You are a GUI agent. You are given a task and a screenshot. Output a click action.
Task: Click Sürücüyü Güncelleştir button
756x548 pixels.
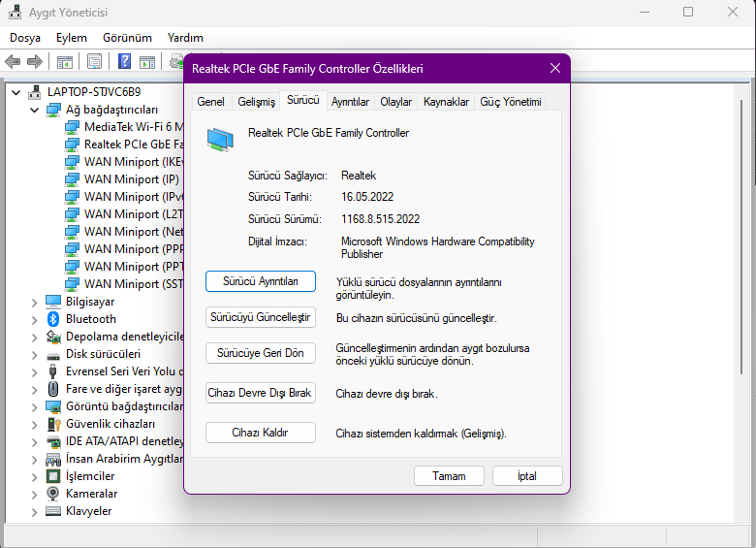tap(261, 317)
